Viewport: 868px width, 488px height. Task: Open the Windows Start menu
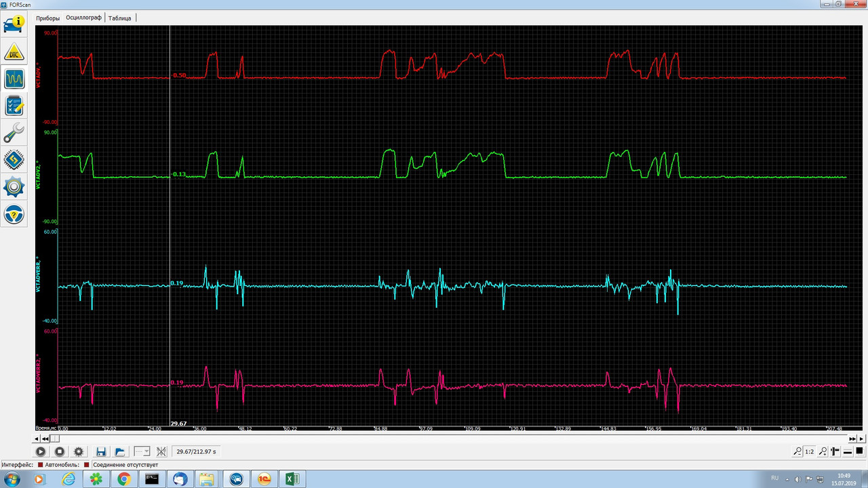12,479
